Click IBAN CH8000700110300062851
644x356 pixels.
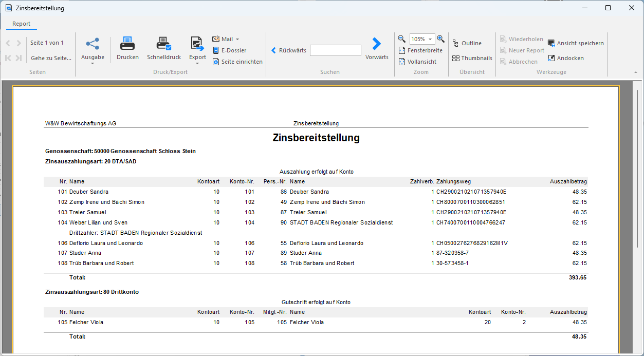471,202
